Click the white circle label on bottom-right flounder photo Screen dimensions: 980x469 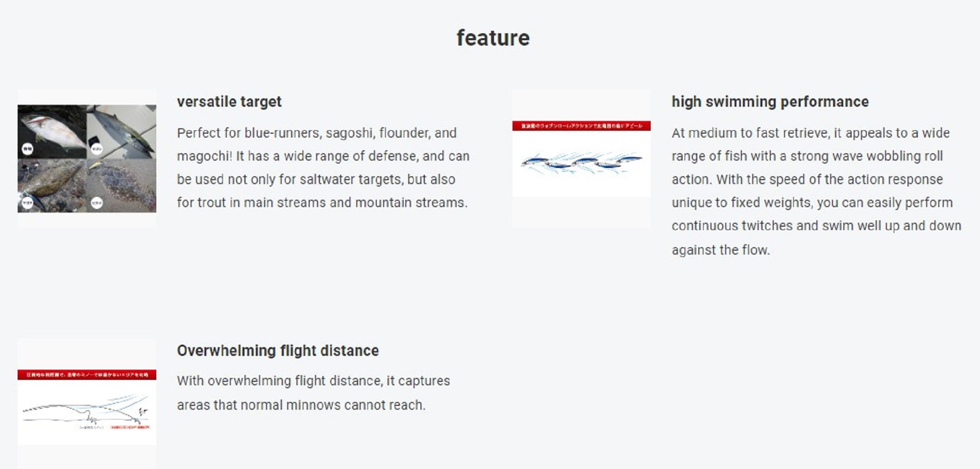point(97,202)
